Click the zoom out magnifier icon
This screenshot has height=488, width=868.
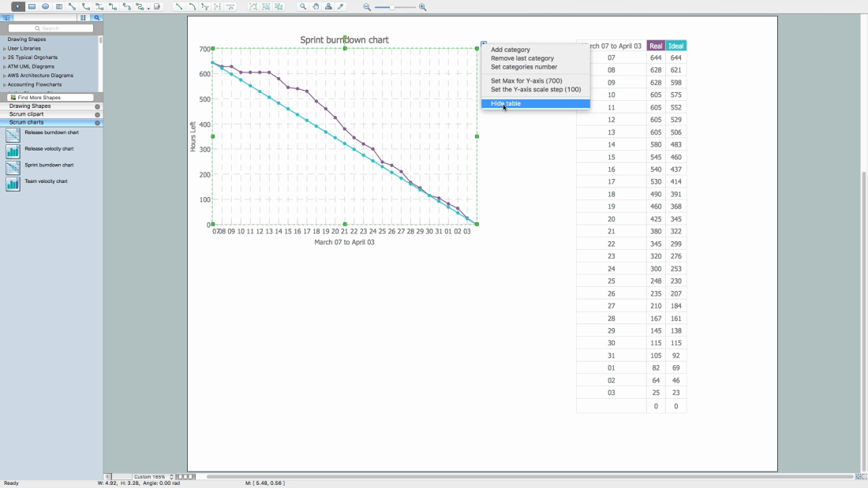pos(367,7)
